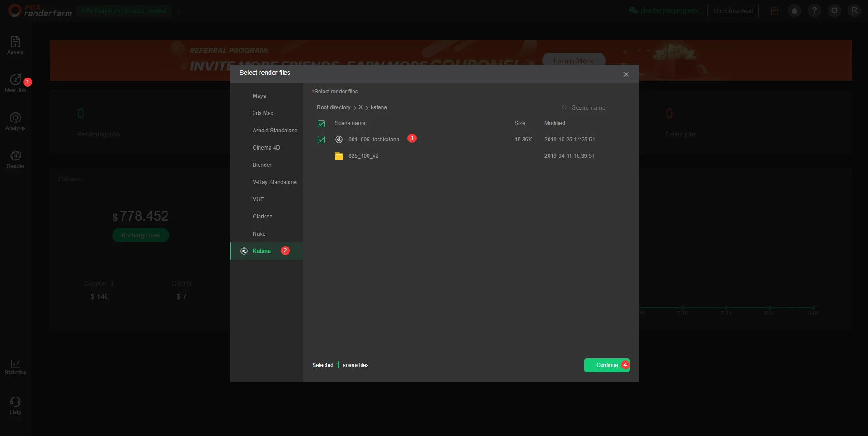Click the Katana icon in software list
Viewport: 868px width, 436px height.
tap(244, 251)
